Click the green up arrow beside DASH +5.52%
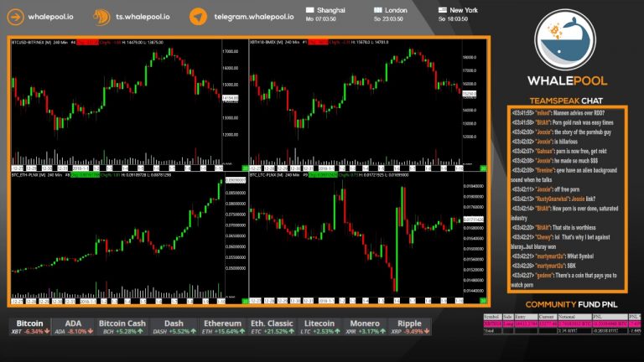The image size is (644, 362). (193, 331)
